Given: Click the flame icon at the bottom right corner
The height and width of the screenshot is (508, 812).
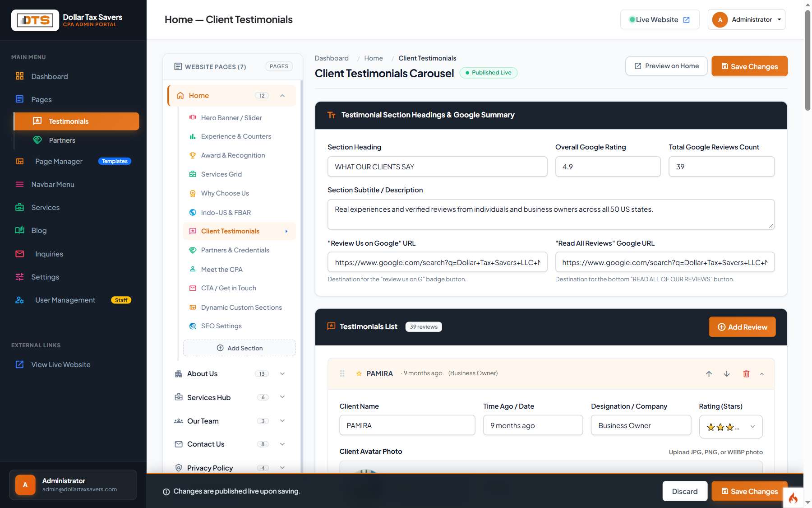Looking at the screenshot, I should pyautogui.click(x=793, y=498).
